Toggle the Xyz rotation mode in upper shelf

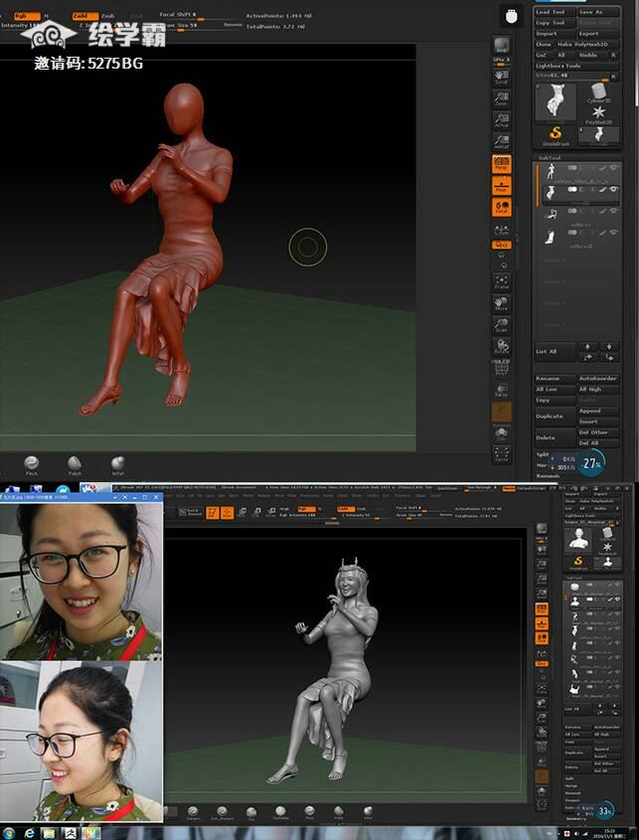coord(502,245)
